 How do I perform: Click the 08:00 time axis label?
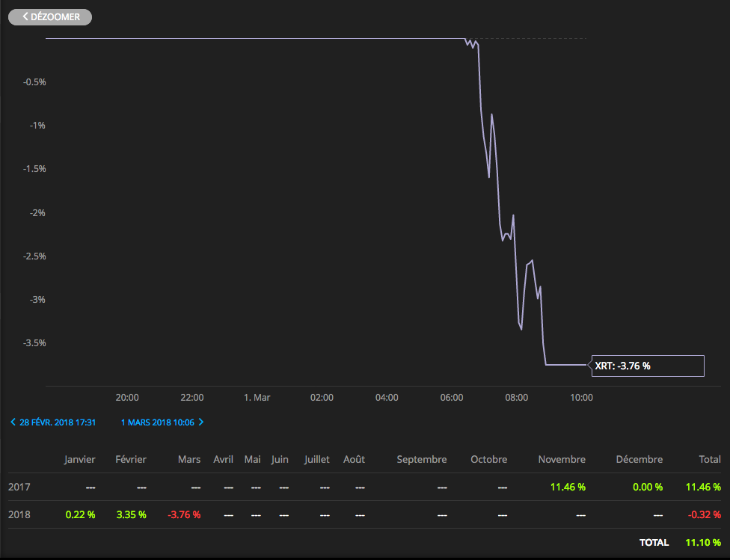pyautogui.click(x=516, y=398)
